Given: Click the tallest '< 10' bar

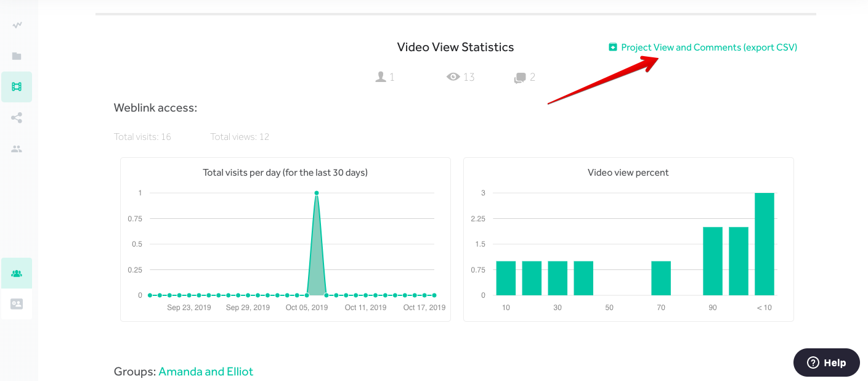Looking at the screenshot, I should click(764, 244).
